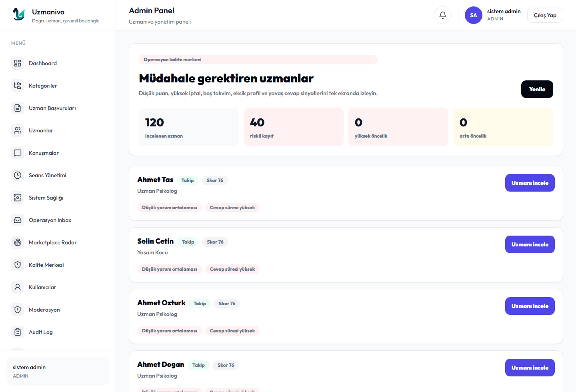This screenshot has width=576, height=392.
Task: Refresh list with Yenile button
Action: [537, 89]
